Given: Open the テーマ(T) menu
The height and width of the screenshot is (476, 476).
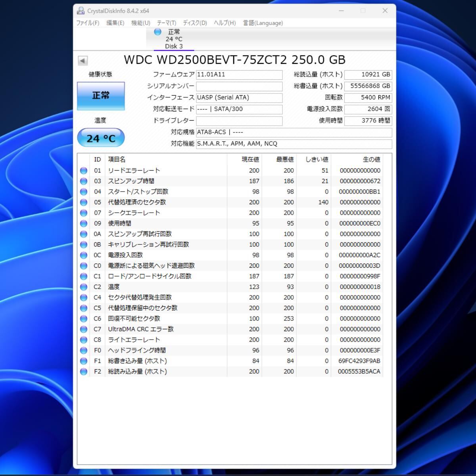Looking at the screenshot, I should click(166, 23).
